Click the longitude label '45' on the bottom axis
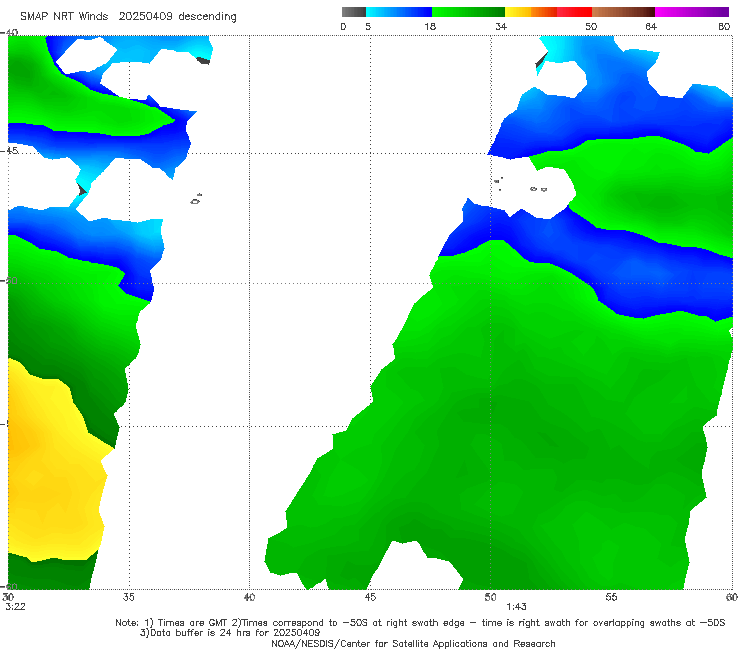740x650 pixels. [x=370, y=598]
